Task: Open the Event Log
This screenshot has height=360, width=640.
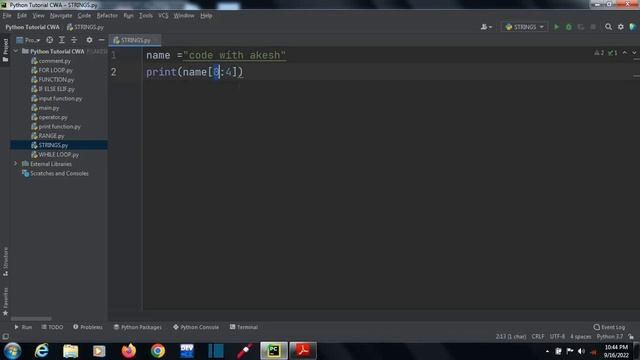Action: coord(609,327)
